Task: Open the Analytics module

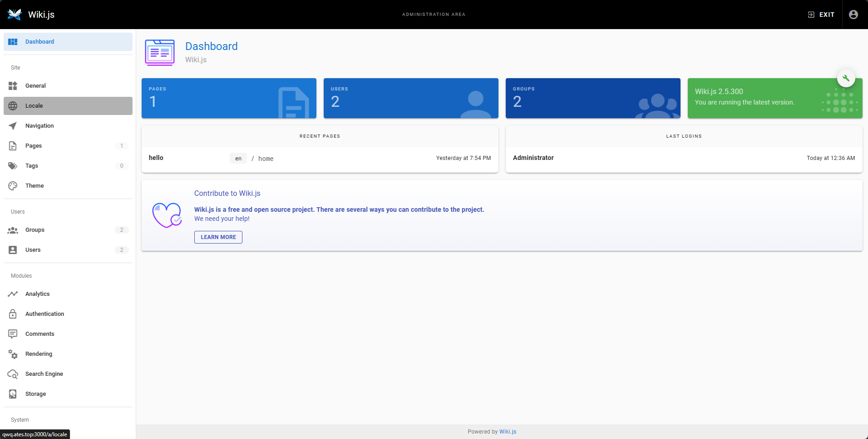Action: pos(68,294)
